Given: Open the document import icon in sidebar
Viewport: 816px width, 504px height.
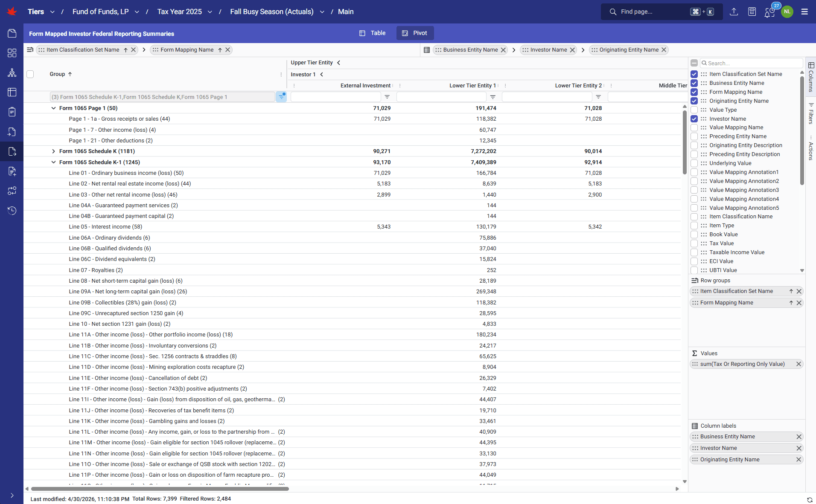Looking at the screenshot, I should (x=12, y=132).
